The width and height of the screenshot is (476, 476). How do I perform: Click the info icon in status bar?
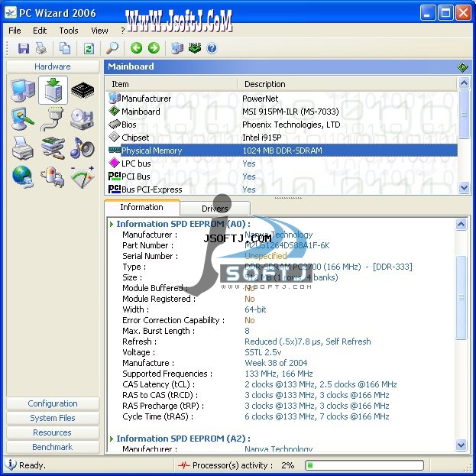click(x=11, y=465)
